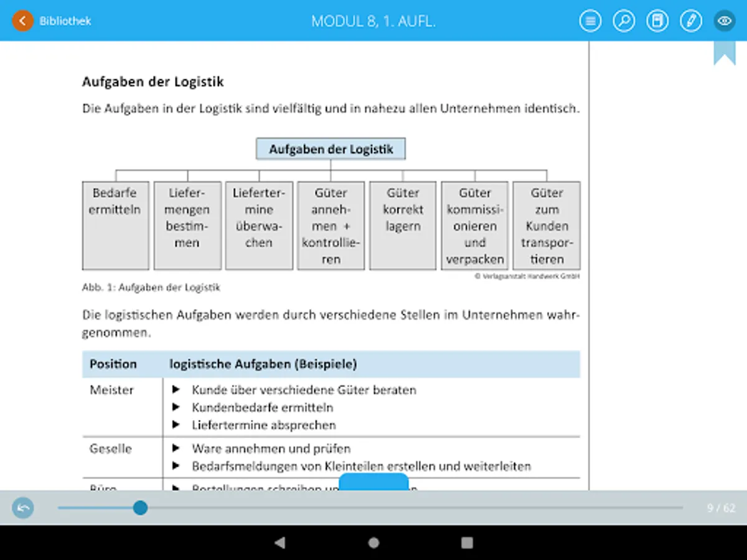Tap the Android home circle button
The height and width of the screenshot is (560, 747).
[x=374, y=543]
